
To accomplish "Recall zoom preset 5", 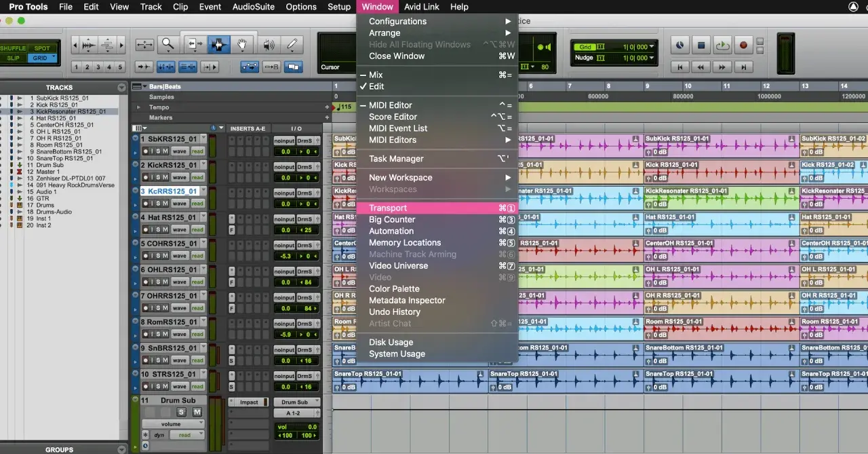I will click(x=120, y=67).
